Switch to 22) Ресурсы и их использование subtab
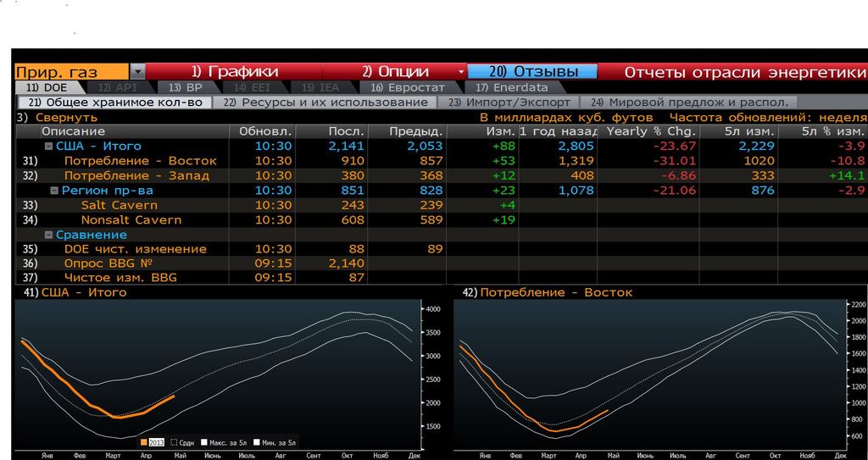The image size is (868, 460). click(x=325, y=103)
